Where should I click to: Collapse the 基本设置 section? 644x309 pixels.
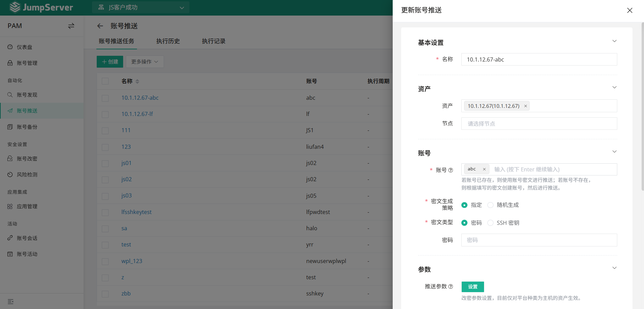615,41
